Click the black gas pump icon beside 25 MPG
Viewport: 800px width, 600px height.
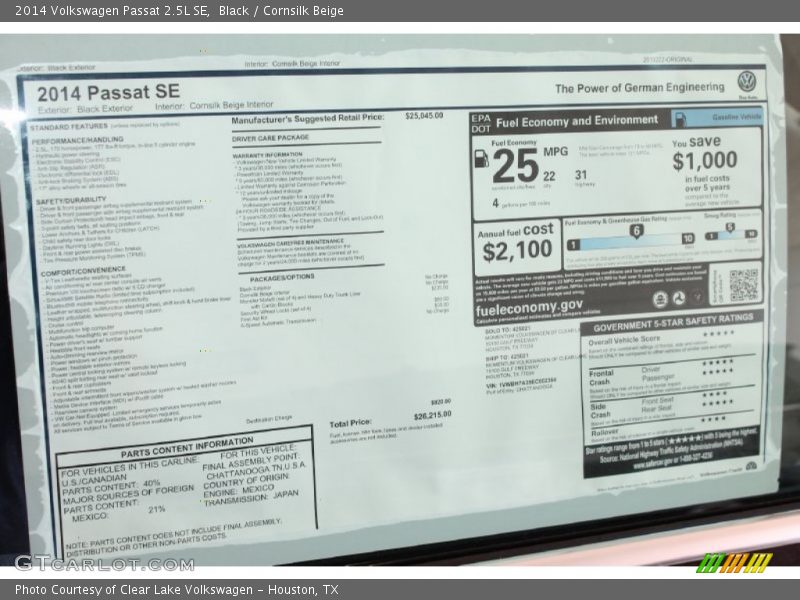pyautogui.click(x=482, y=159)
